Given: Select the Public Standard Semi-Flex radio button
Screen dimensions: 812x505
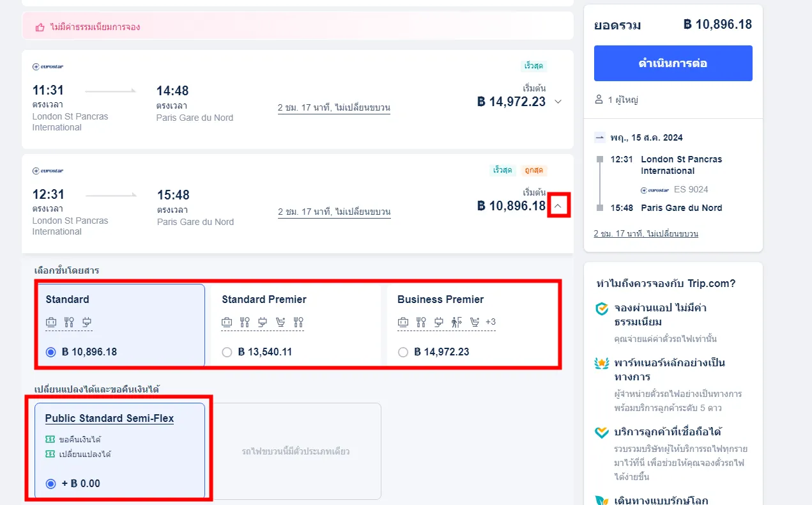Looking at the screenshot, I should click(x=51, y=483).
